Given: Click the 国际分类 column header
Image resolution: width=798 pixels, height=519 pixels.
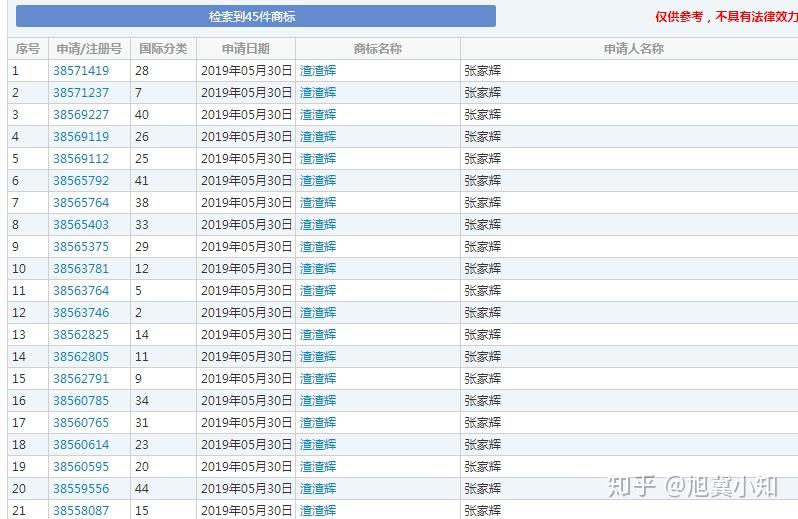Looking at the screenshot, I should [163, 49].
